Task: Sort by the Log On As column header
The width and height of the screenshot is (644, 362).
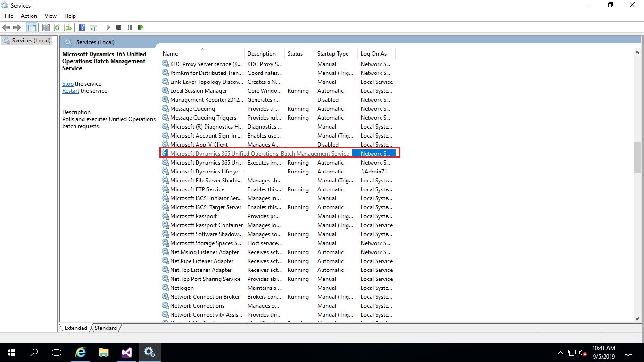Action: (x=376, y=54)
